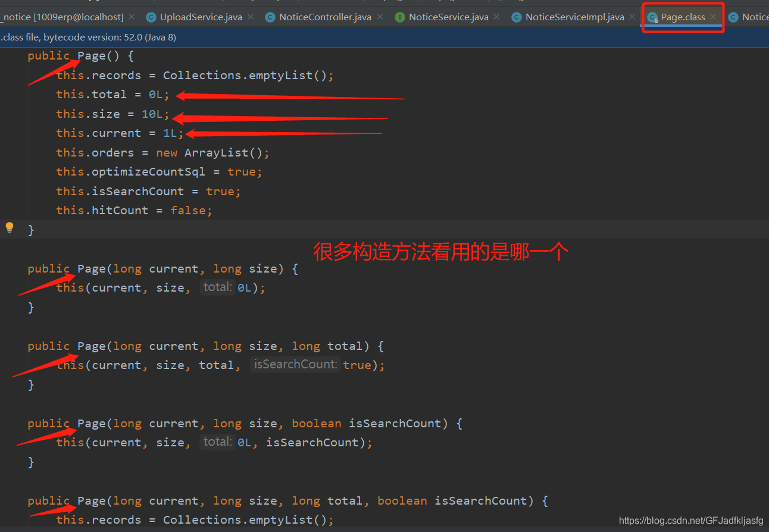The image size is (769, 532).
Task: Open the NoticeController.java tab
Action: [x=325, y=17]
